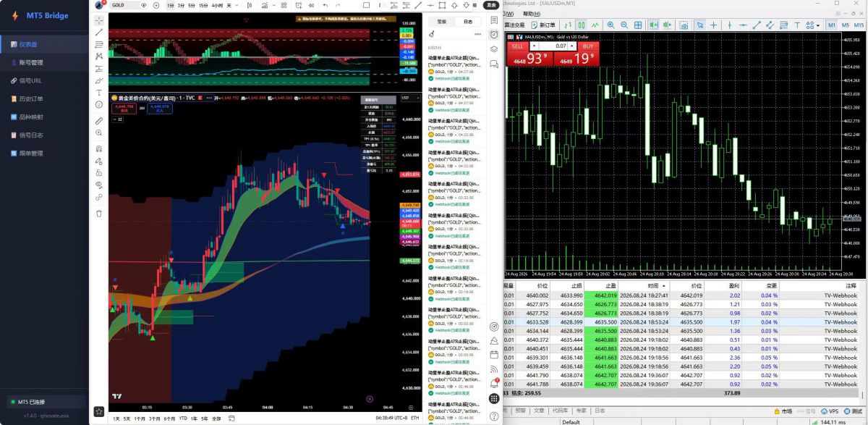Select the 15分 timeframe in TradingView
Image resolution: width=868 pixels, height=425 pixels.
tap(203, 5)
